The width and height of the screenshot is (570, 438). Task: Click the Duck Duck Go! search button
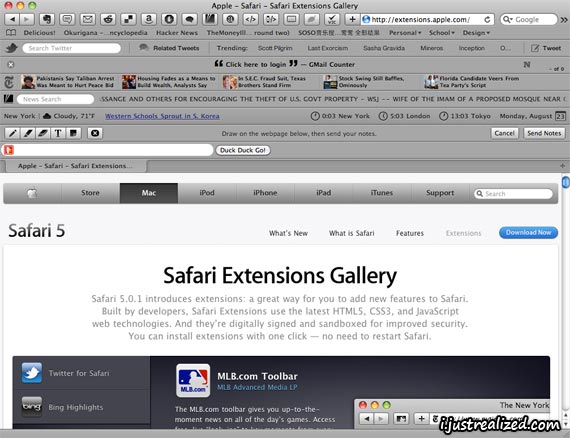[x=243, y=150]
